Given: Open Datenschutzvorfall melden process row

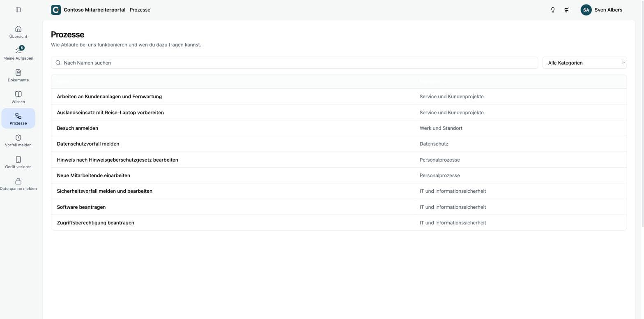Looking at the screenshot, I should (x=339, y=144).
